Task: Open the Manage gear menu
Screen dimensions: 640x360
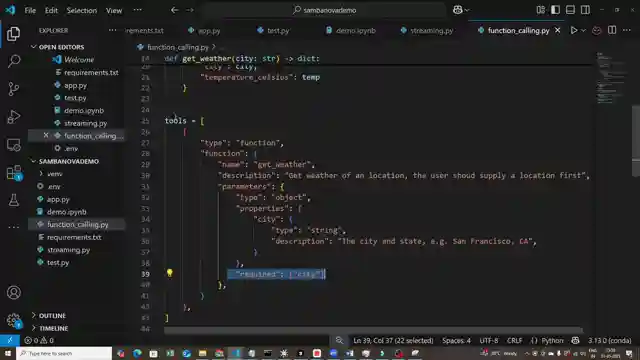Action: pyautogui.click(x=13, y=320)
